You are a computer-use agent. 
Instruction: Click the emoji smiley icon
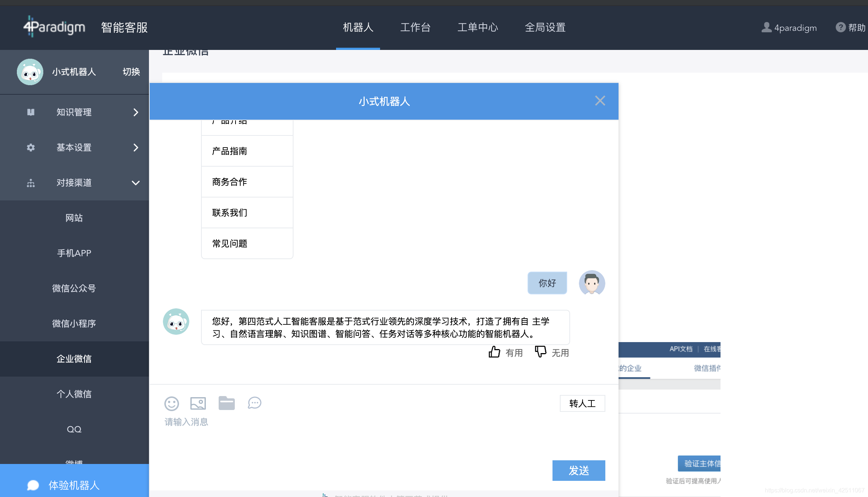(171, 403)
